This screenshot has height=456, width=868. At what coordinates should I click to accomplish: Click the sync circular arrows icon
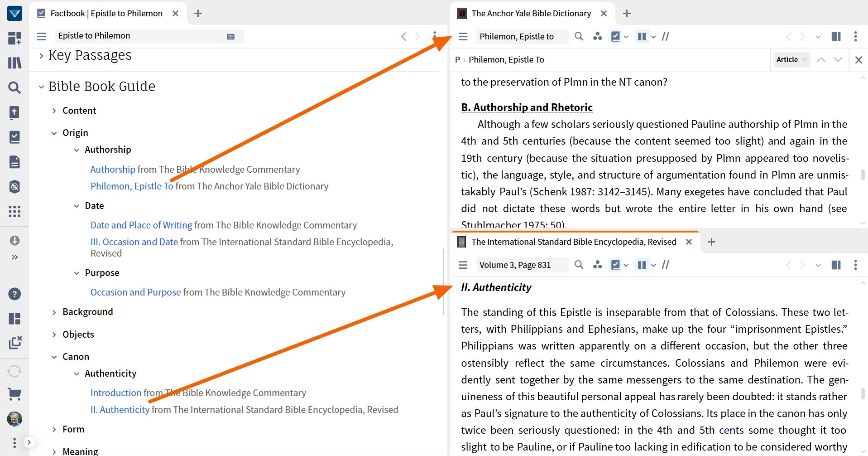14,371
